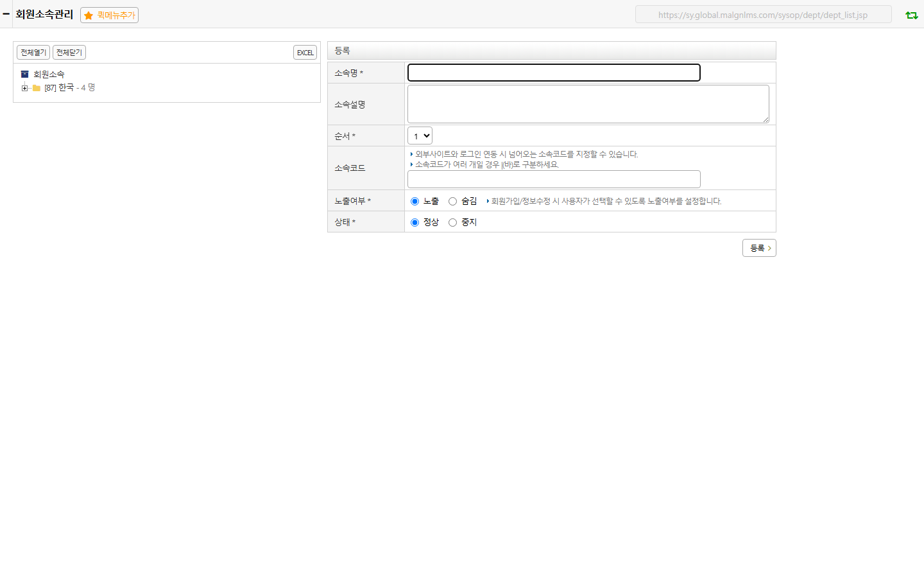Expand the [87] 한국 tree node
The image size is (924, 578).
coord(24,88)
